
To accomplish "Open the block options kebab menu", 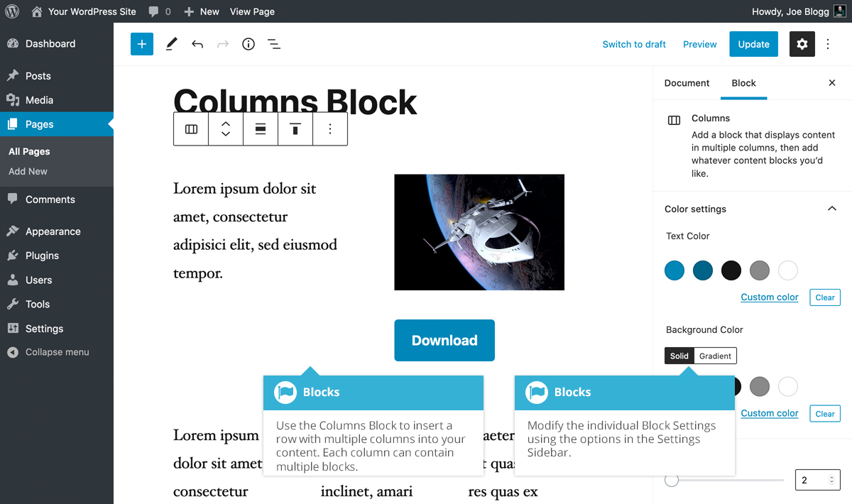I will click(330, 128).
